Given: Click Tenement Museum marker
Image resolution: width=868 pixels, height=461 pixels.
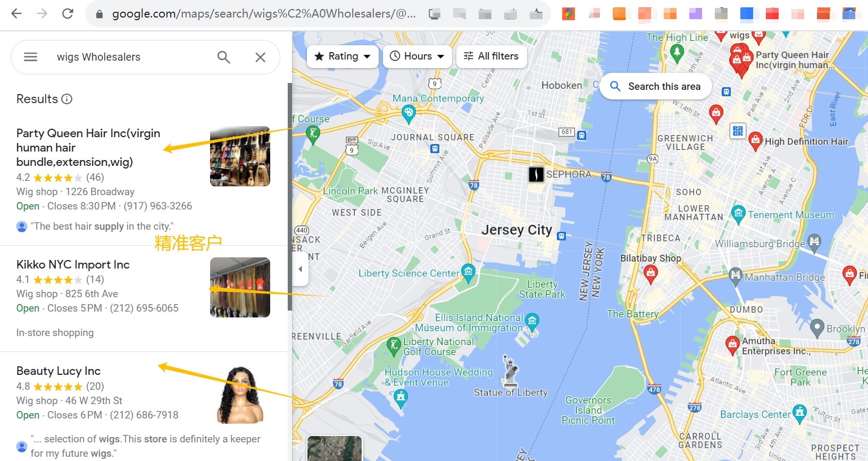Looking at the screenshot, I should 738,214.
